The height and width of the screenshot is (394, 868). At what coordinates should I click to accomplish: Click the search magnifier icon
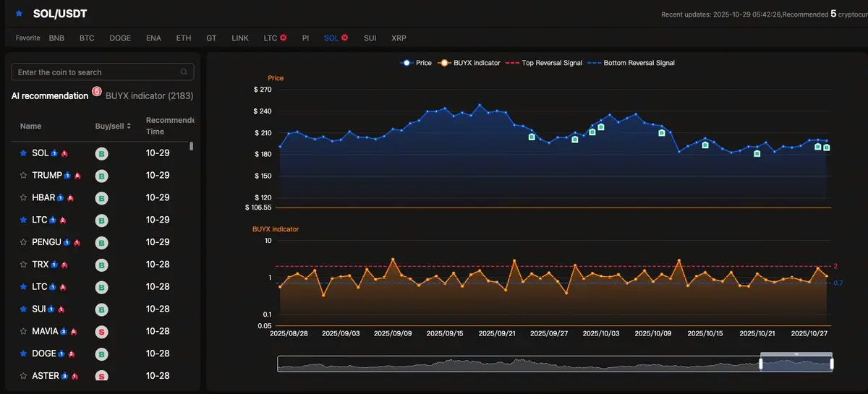tap(184, 72)
